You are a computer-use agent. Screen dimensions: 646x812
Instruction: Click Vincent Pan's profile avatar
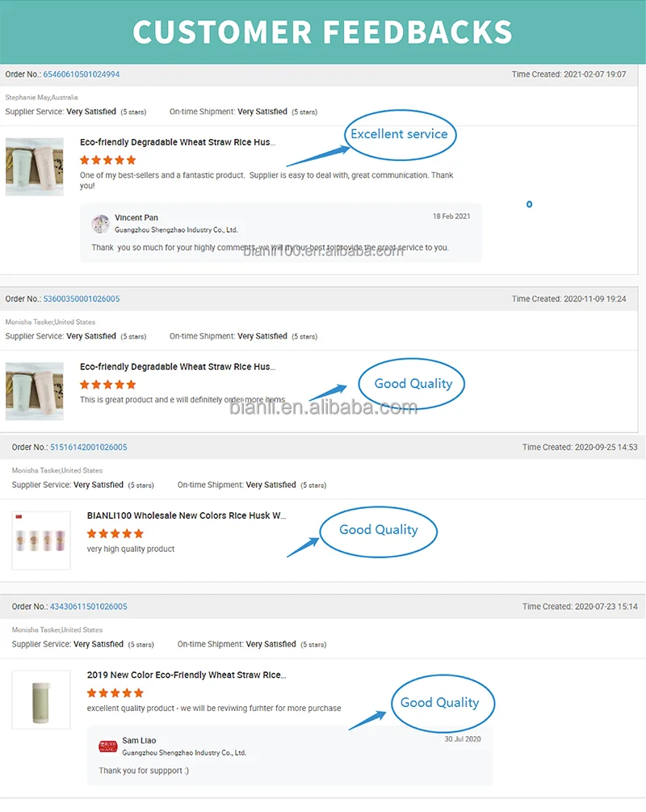(x=101, y=224)
